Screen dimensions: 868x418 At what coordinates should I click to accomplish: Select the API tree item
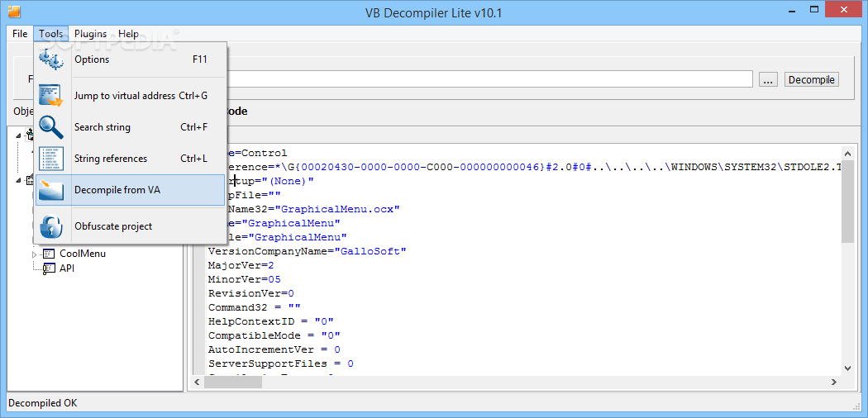click(x=67, y=268)
